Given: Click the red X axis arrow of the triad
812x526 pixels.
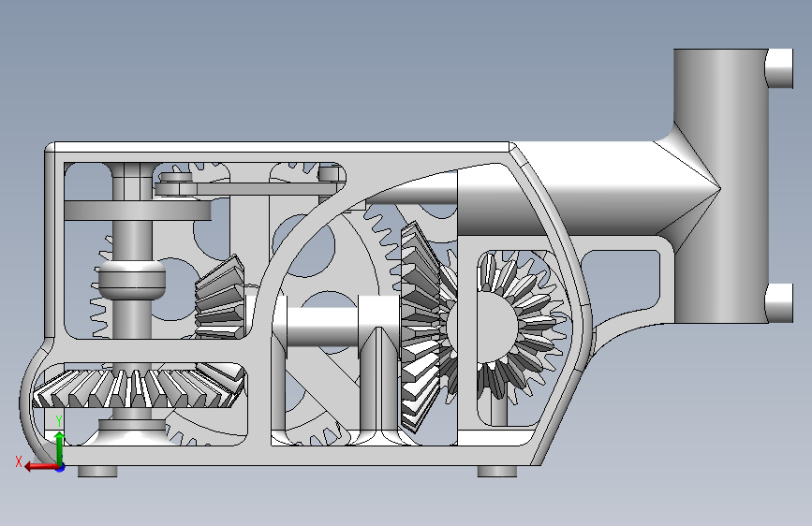Looking at the screenshot, I should click(40, 467).
